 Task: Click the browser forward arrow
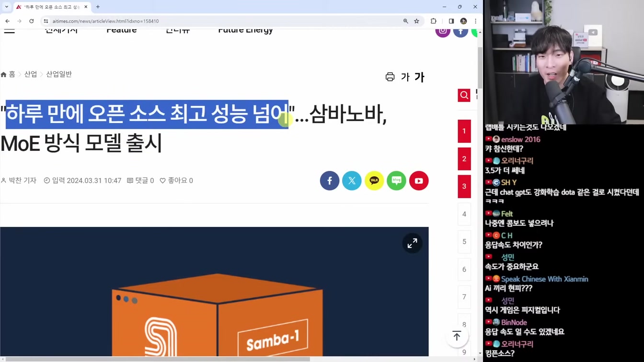(x=19, y=21)
